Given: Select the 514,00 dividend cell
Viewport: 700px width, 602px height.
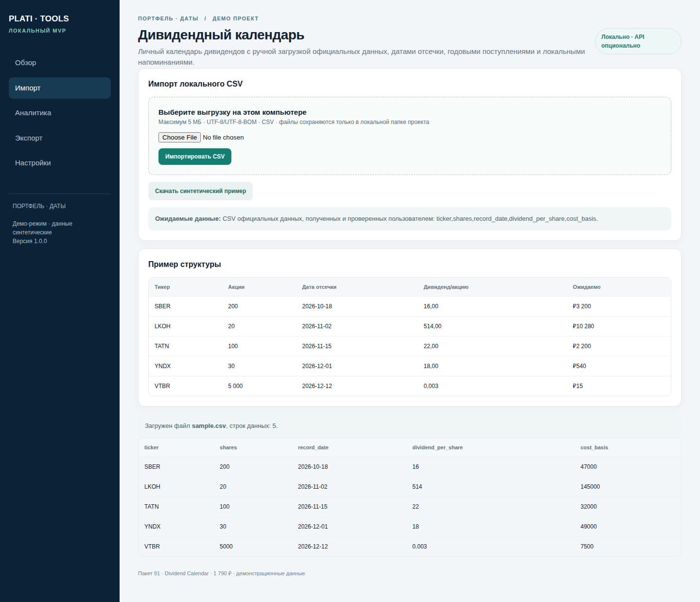Looking at the screenshot, I should pyautogui.click(x=433, y=326).
